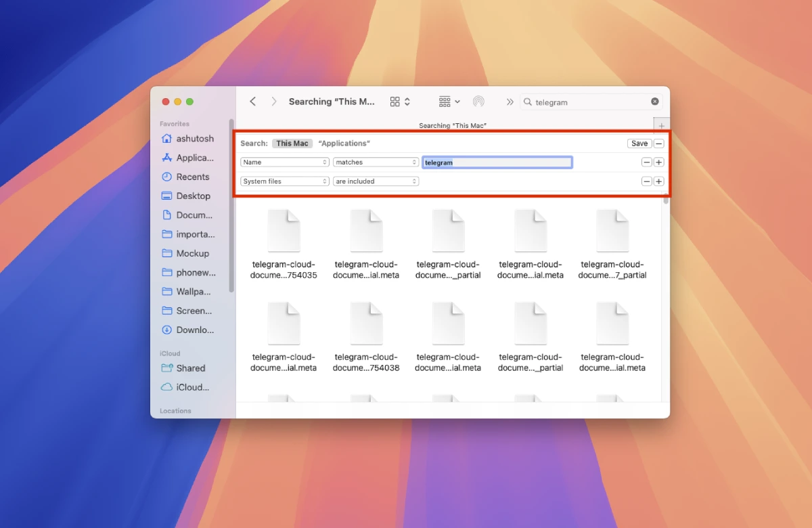
Task: Click the results area vertical scrollbar
Action: tap(666, 200)
